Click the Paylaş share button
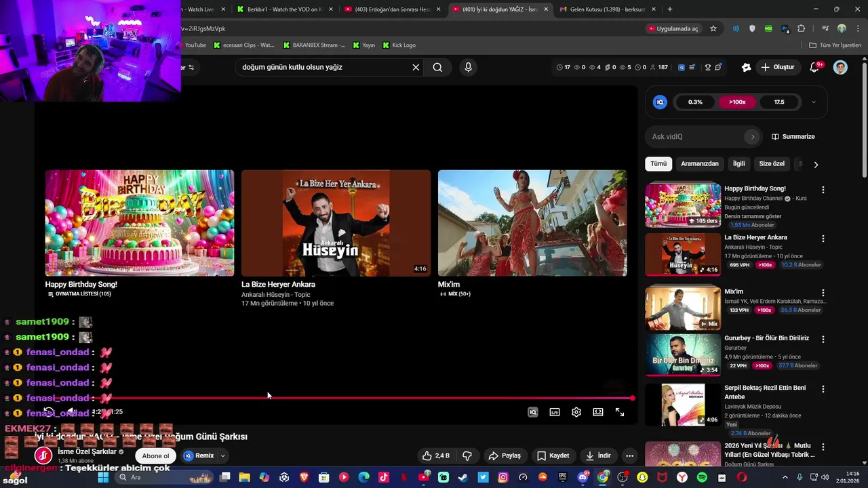 [505, 456]
